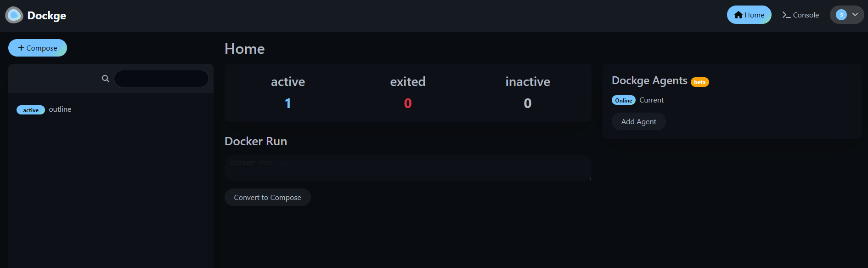Click the textarea resize handle
This screenshot has width=868, height=268.
(589, 178)
